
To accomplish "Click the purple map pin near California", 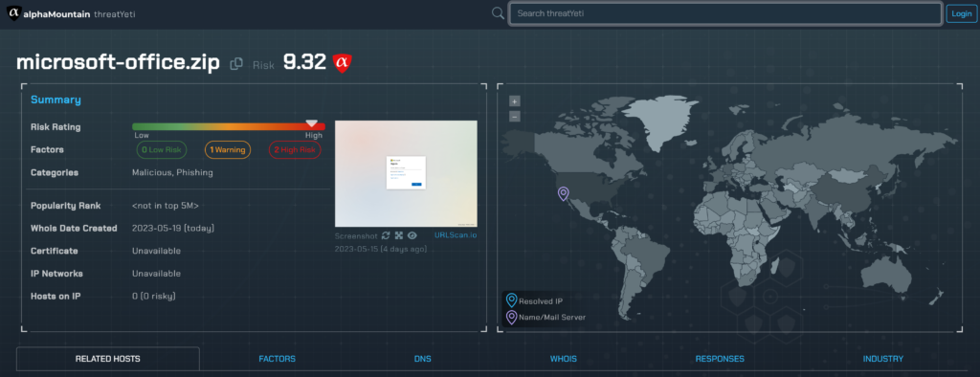I will click(x=563, y=194).
